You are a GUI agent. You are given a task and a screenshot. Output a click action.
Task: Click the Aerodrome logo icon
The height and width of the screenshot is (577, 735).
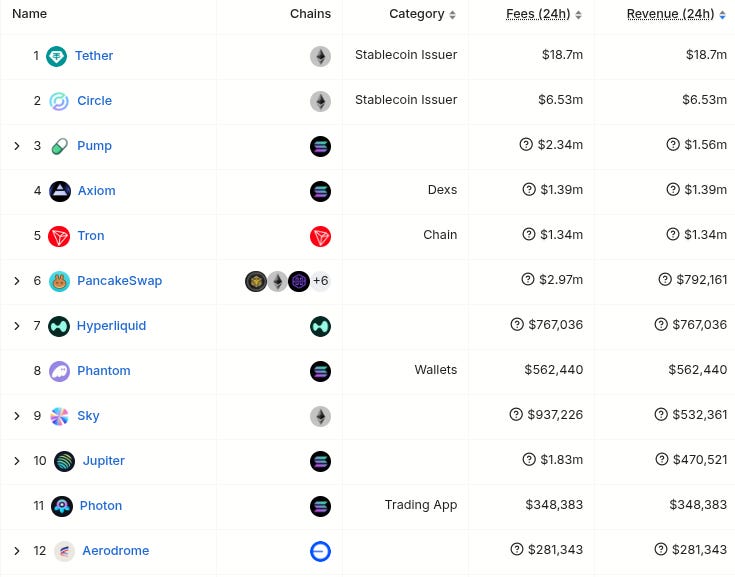64,551
